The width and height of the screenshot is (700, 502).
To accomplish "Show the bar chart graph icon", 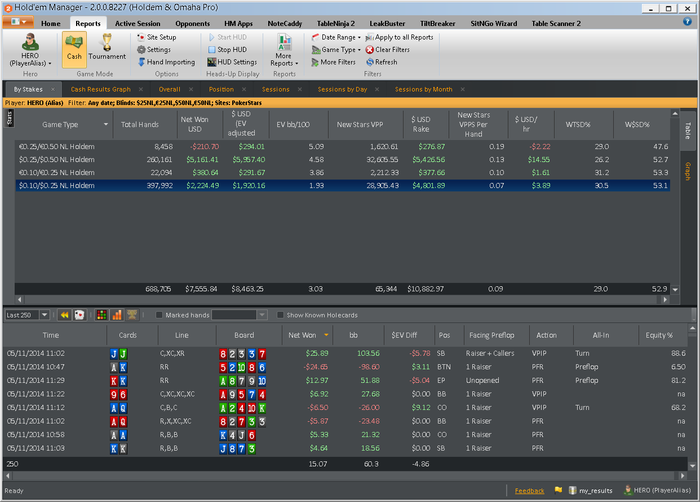I will (x=117, y=315).
